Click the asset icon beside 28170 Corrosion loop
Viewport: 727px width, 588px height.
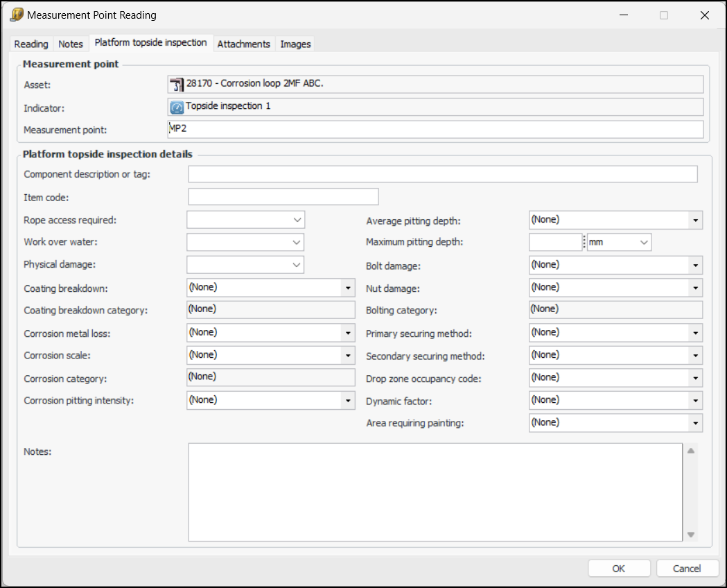(177, 85)
